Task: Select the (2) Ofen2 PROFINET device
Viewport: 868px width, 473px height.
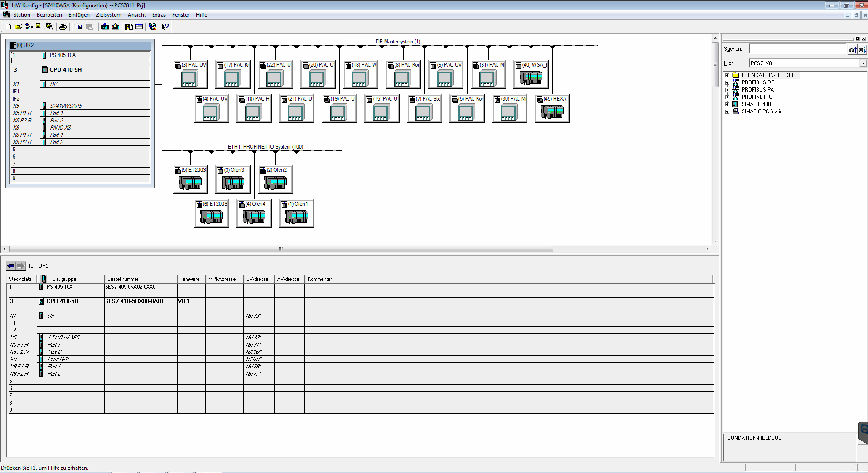Action: 275,180
